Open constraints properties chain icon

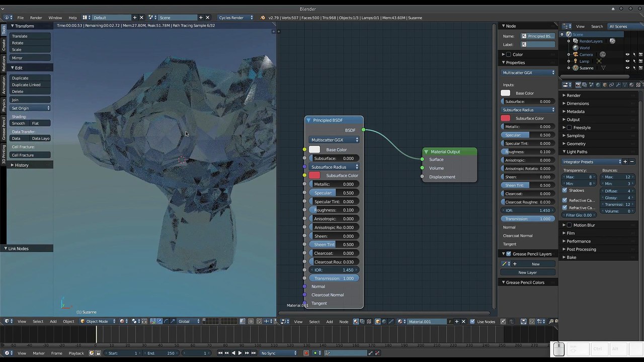611,85
